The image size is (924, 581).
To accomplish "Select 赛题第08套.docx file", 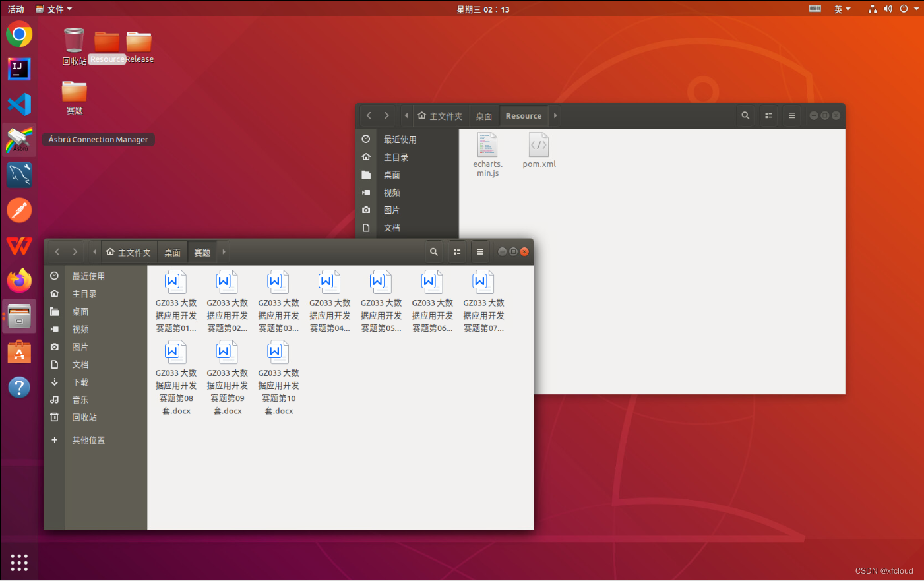I will tap(176, 378).
